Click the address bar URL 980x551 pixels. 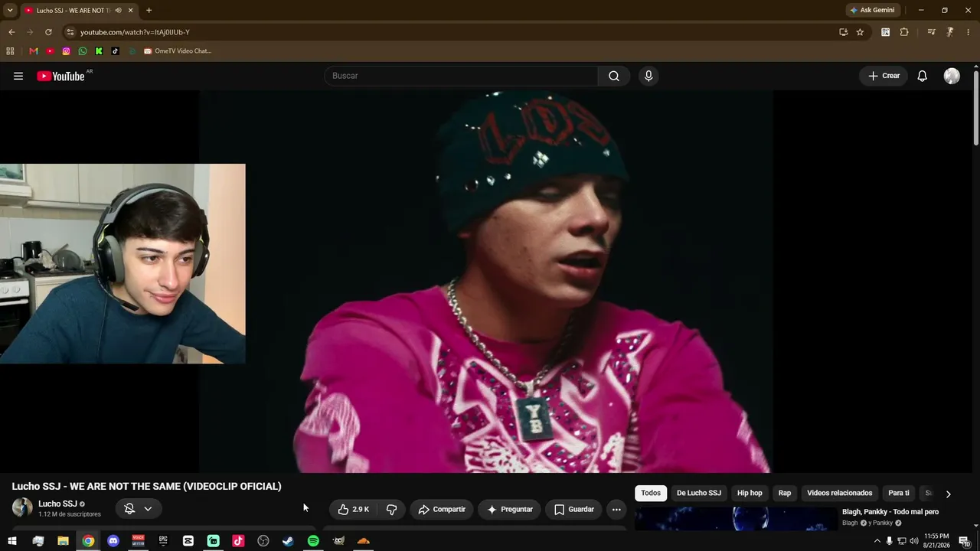(x=135, y=32)
